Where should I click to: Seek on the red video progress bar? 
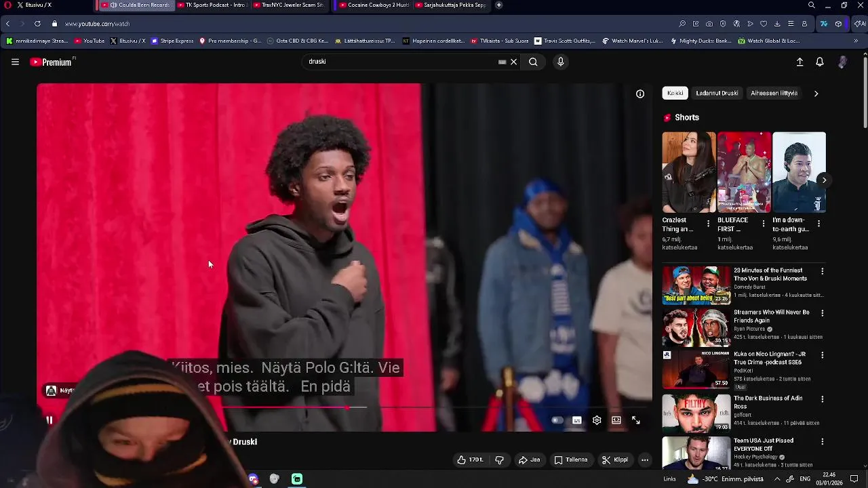[x=344, y=407]
